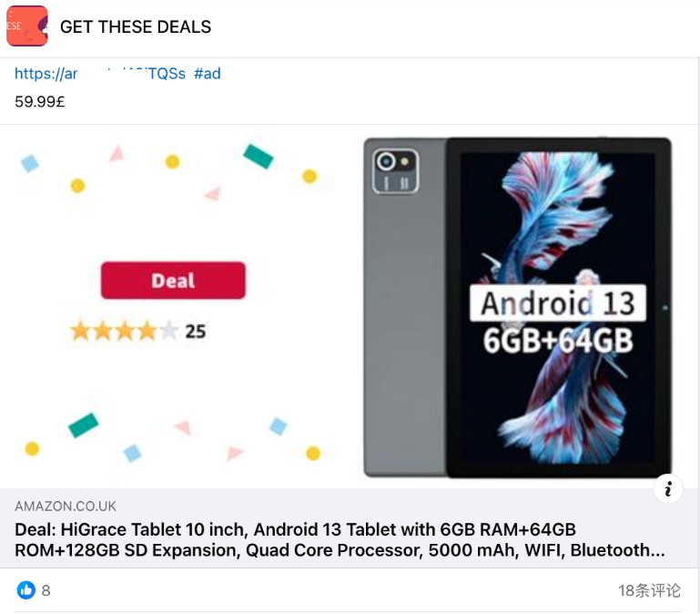Click the grey fifth empty star

tap(168, 331)
